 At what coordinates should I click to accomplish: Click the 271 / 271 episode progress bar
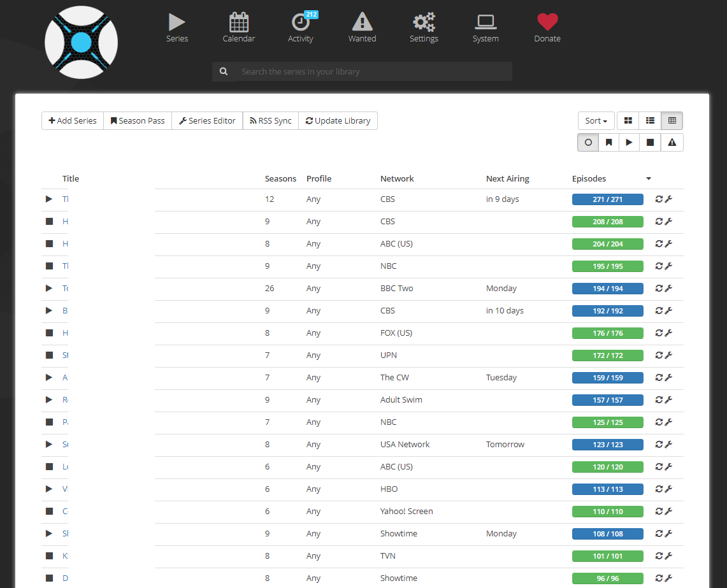[607, 199]
